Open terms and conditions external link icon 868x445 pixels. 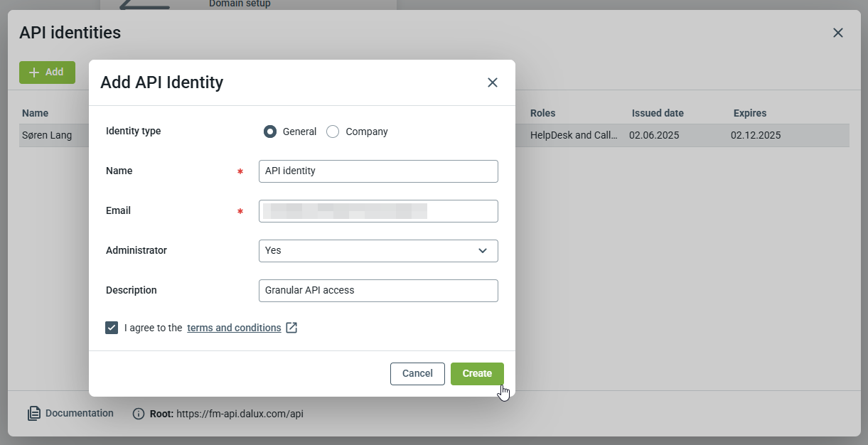[x=291, y=328]
